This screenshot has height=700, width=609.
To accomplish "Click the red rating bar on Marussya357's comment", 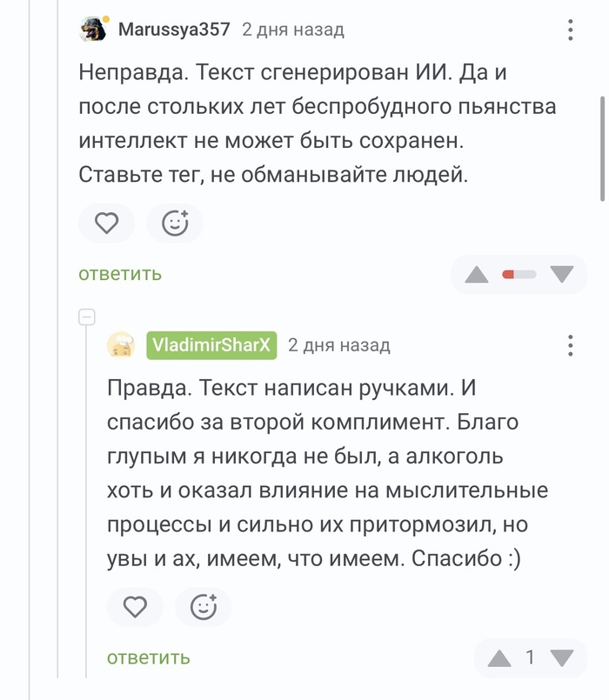I will click(519, 275).
